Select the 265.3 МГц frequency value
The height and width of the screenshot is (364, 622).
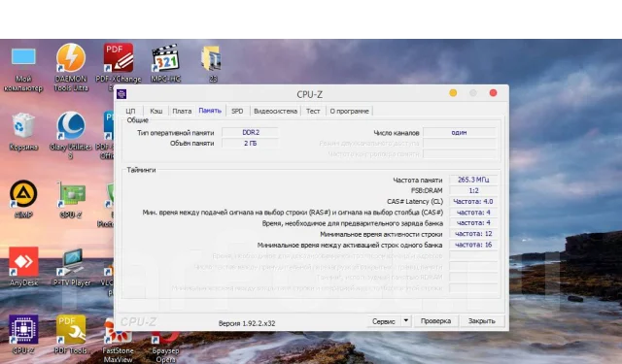(473, 180)
